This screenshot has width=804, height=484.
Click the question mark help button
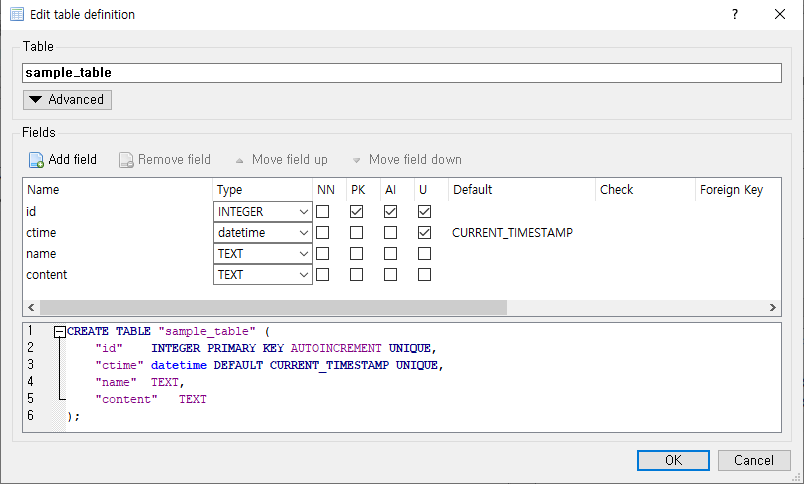point(735,14)
